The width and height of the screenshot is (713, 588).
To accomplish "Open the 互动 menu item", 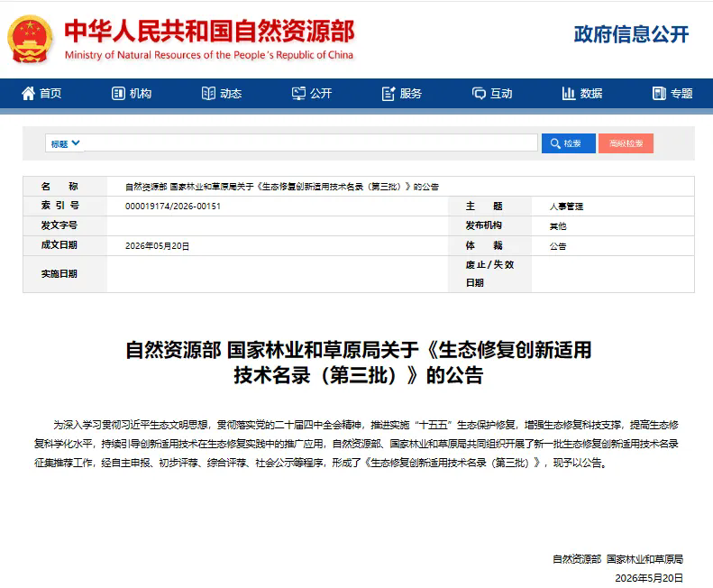I will click(492, 93).
